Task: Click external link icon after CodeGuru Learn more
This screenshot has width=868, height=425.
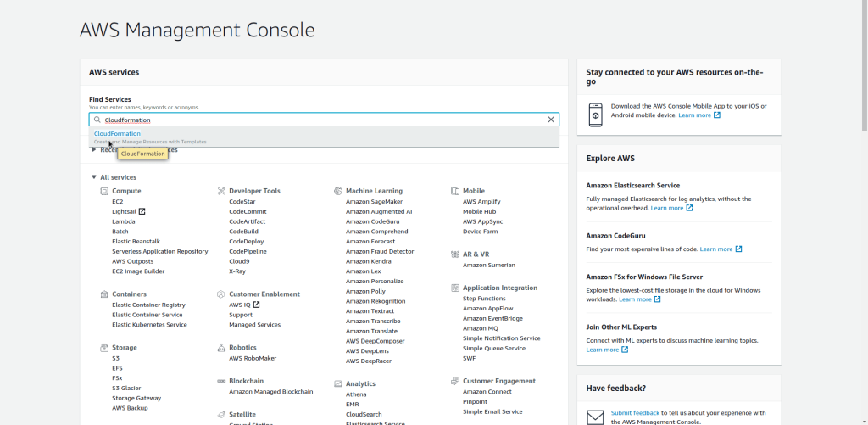Action: pos(738,249)
